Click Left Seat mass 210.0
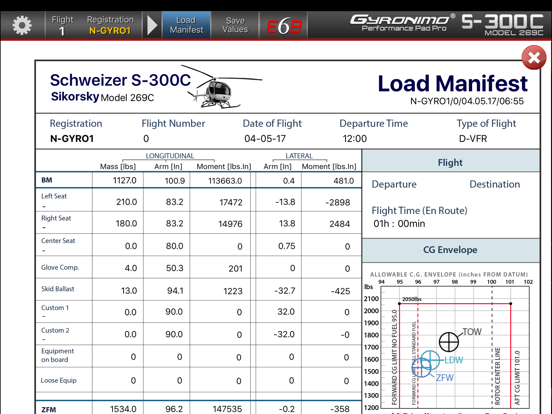Image resolution: width=552 pixels, height=414 pixels. click(x=126, y=202)
